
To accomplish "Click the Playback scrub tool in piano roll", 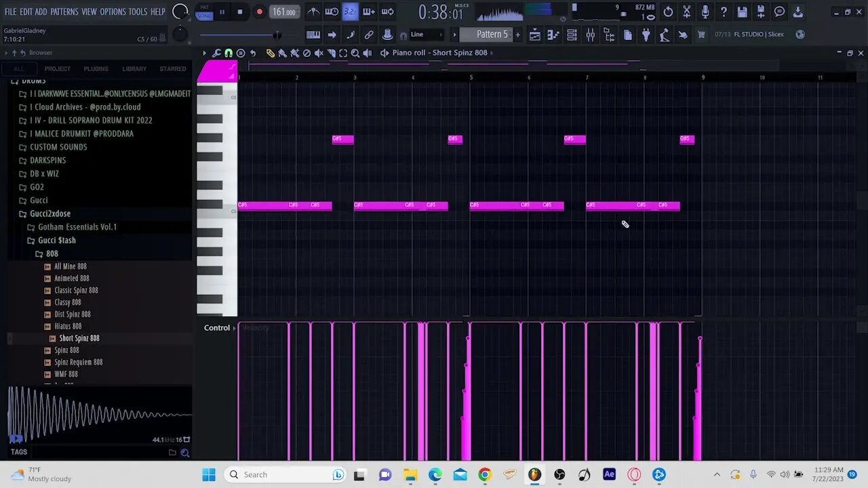I will pyautogui.click(x=368, y=53).
